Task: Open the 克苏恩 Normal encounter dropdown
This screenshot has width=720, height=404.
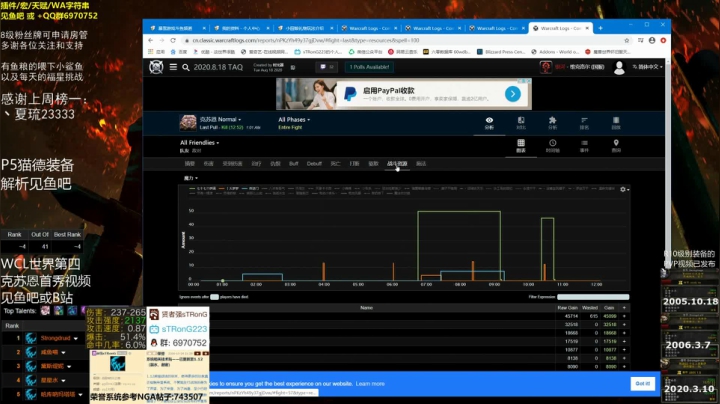Action: point(220,119)
